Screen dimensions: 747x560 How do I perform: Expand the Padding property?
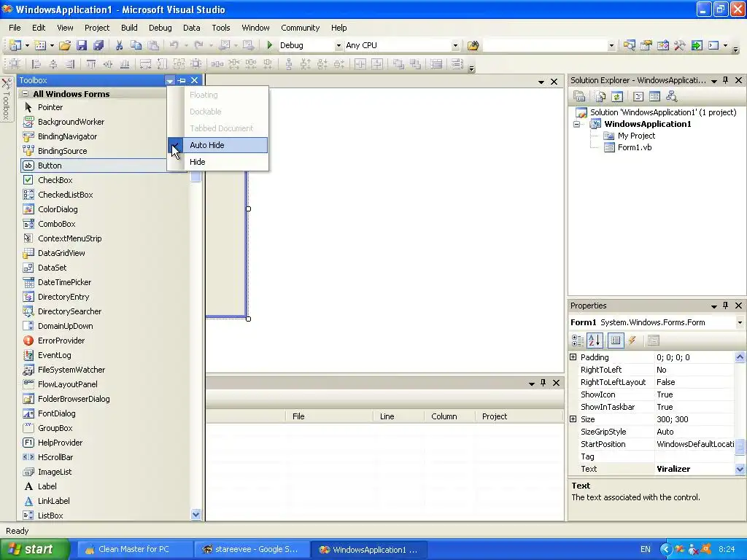click(573, 357)
